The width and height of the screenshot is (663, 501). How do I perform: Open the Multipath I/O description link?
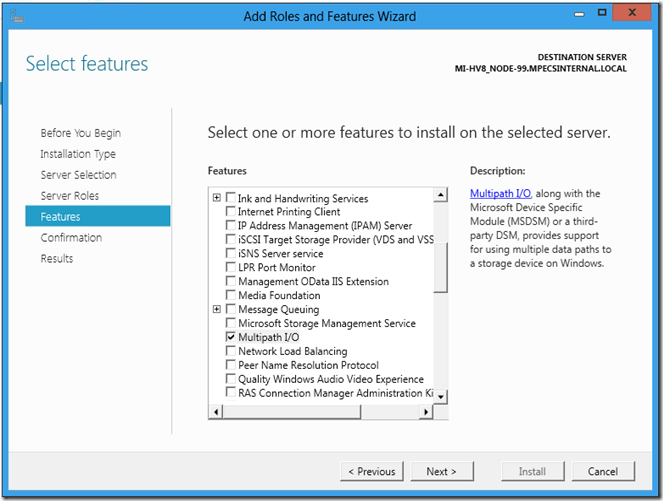501,193
